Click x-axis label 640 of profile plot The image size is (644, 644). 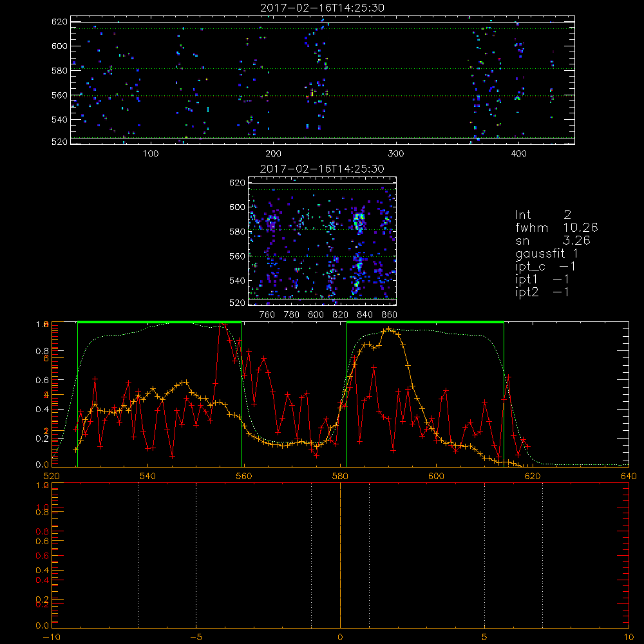(629, 476)
